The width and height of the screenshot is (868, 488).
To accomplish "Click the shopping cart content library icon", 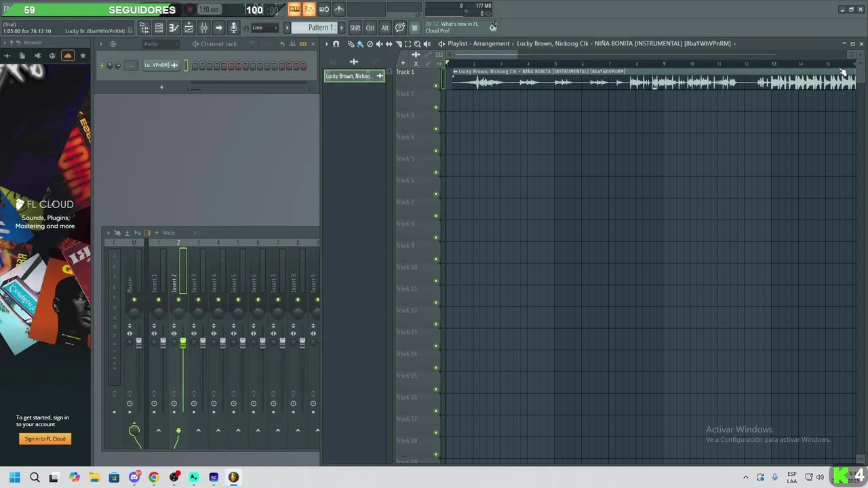I will tap(414, 28).
